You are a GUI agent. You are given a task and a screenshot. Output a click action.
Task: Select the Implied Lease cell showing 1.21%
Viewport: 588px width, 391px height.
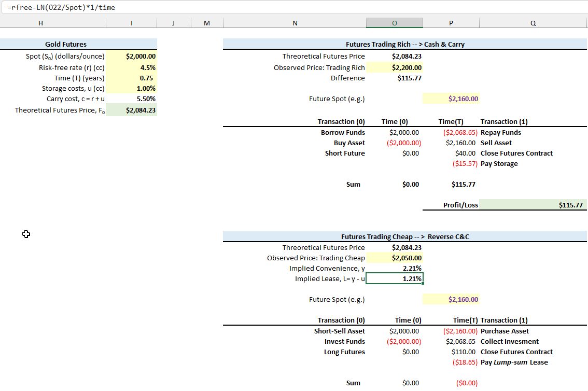(394, 278)
